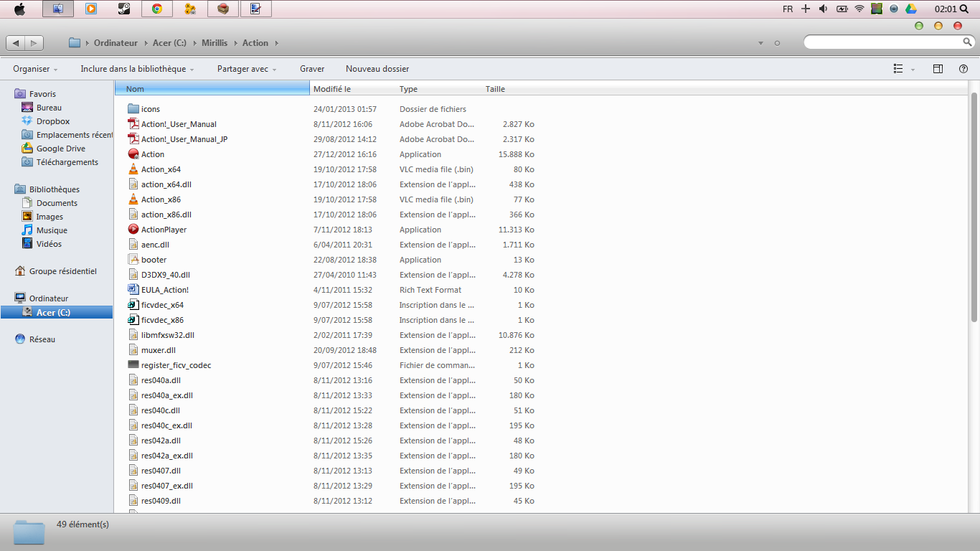Open Steam from the top taskbar
This screenshot has width=980, height=551.
point(124,9)
